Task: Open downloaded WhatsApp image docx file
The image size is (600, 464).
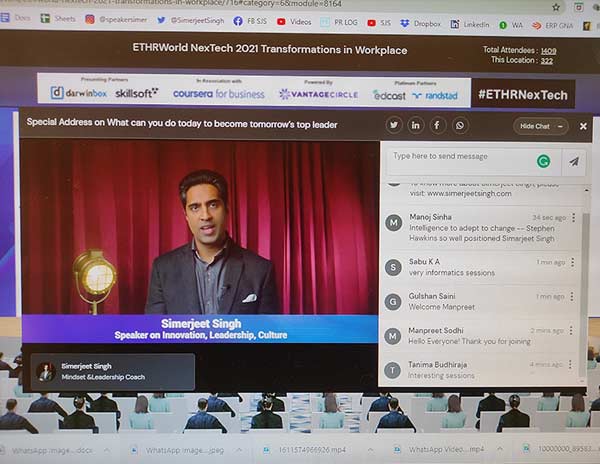Action: tap(48, 450)
